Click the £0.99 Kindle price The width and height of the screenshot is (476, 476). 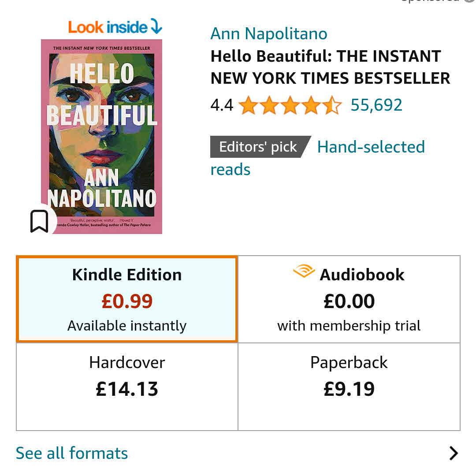127,301
